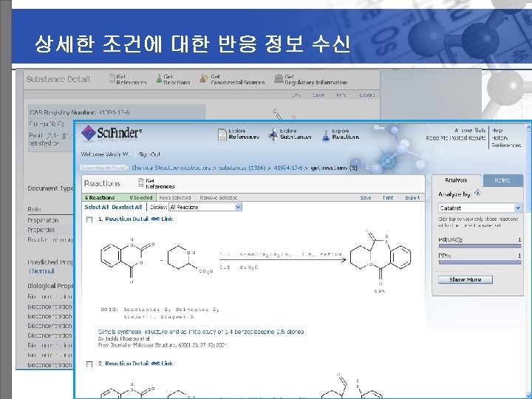Click the Show More button

pos(465,279)
